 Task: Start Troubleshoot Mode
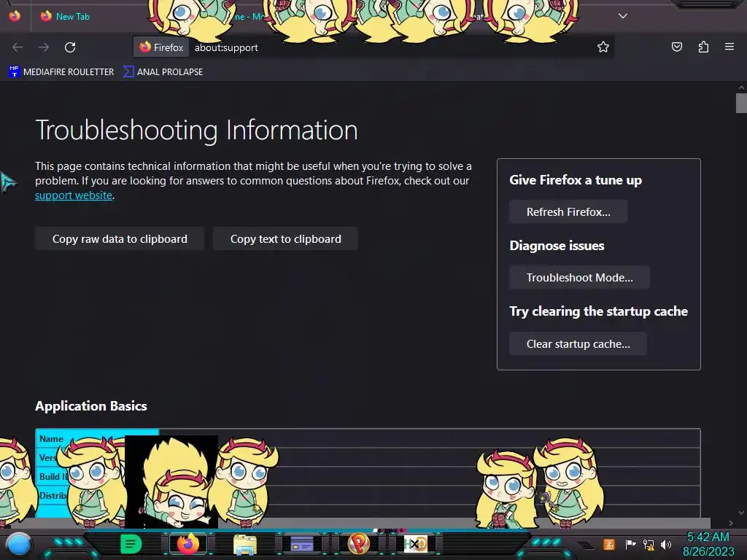(x=580, y=278)
